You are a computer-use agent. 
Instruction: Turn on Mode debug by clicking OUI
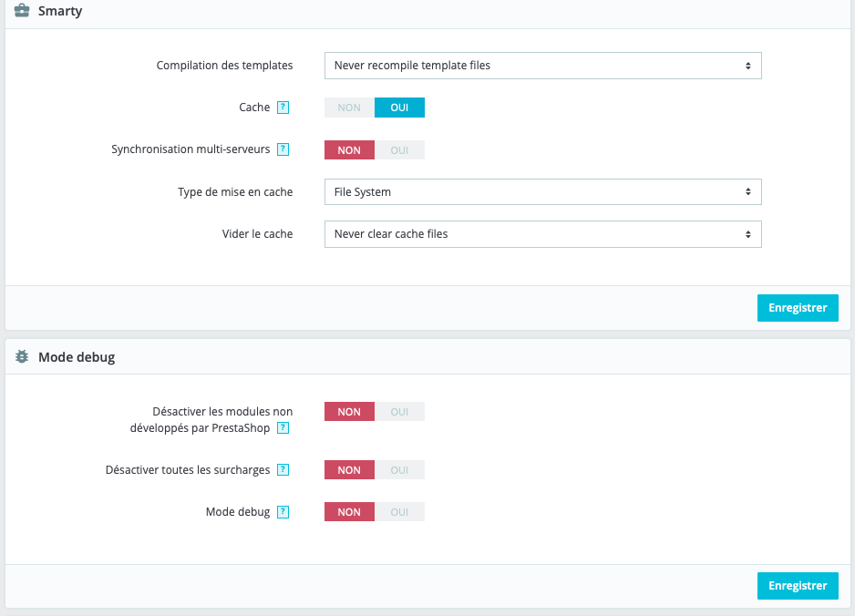pos(399,512)
